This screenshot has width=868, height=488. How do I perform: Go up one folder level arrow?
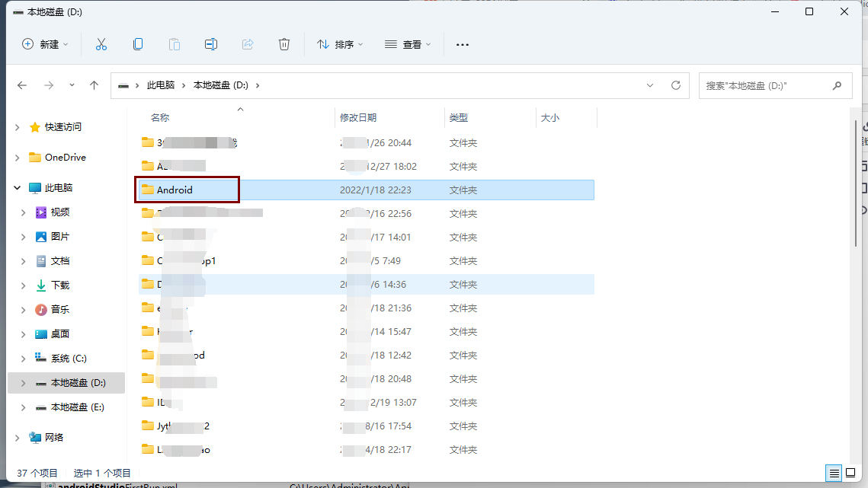94,85
